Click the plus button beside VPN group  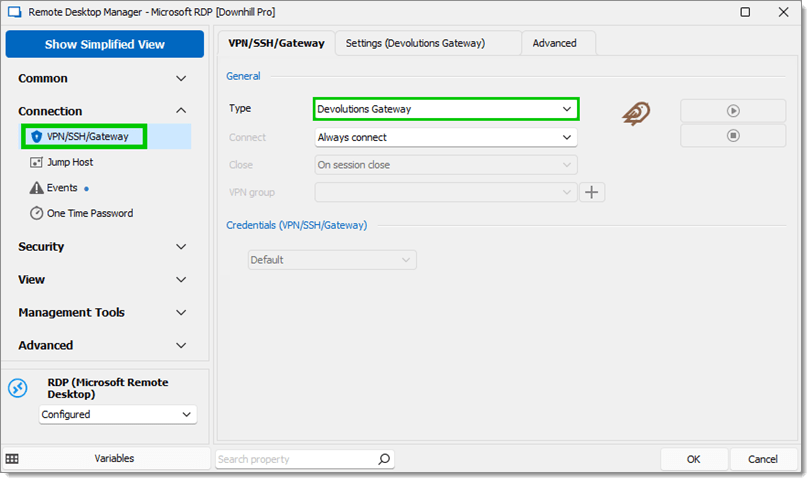pyautogui.click(x=591, y=192)
